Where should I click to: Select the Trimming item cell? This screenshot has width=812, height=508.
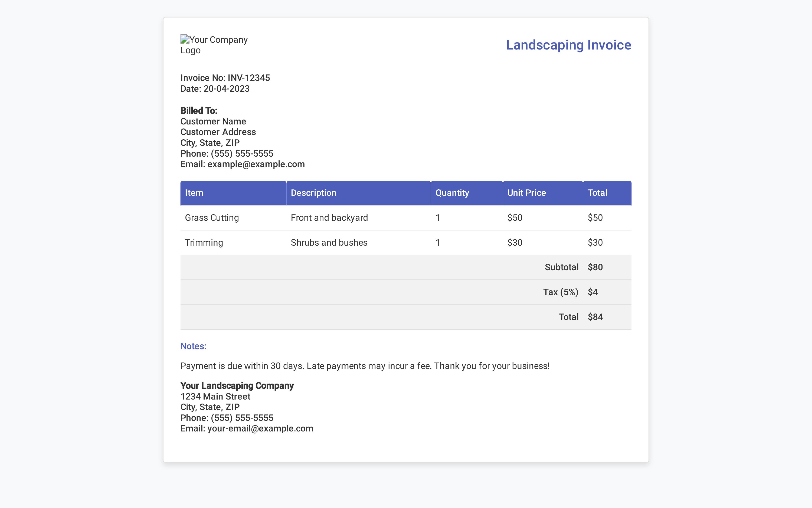(233, 243)
